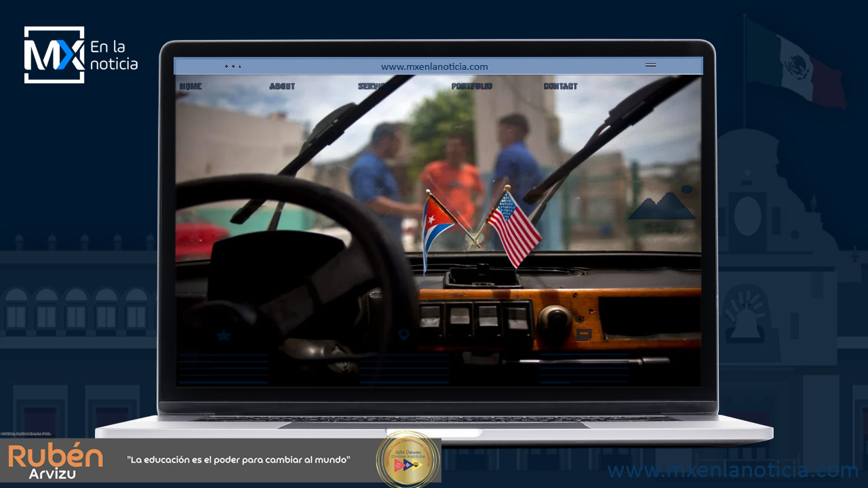Click the blue star icon on the mockup page
The width and height of the screenshot is (868, 488).
pyautogui.click(x=224, y=335)
